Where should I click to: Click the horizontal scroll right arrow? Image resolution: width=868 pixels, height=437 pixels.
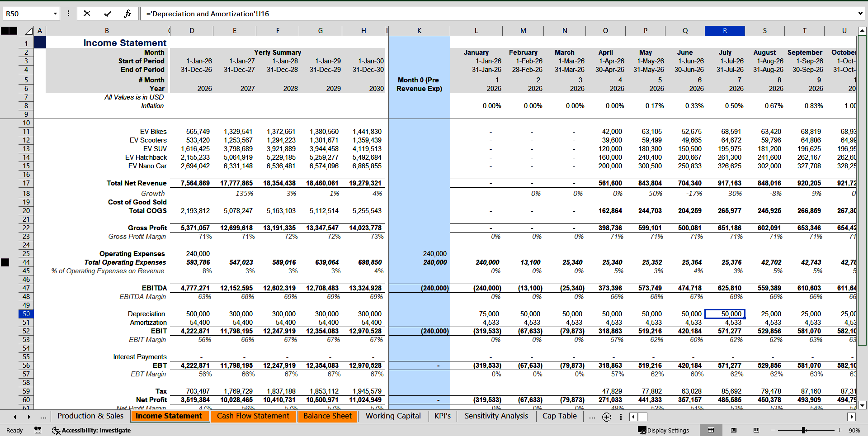point(851,417)
